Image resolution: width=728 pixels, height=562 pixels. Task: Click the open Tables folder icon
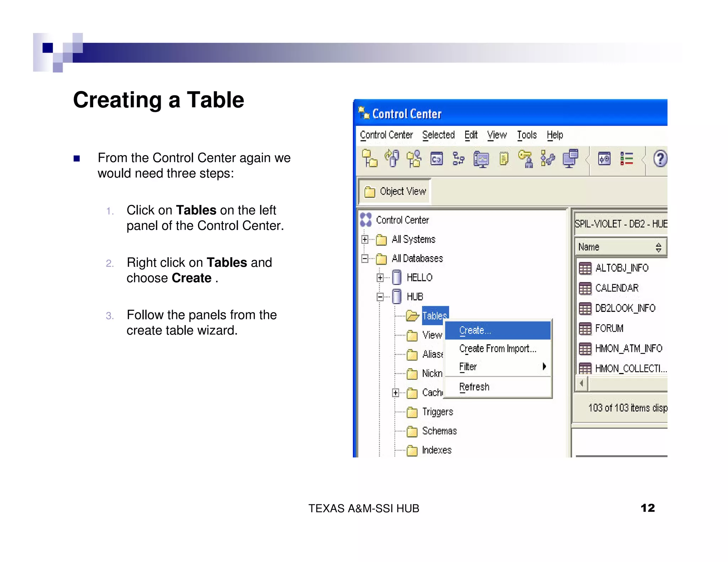pyautogui.click(x=412, y=315)
